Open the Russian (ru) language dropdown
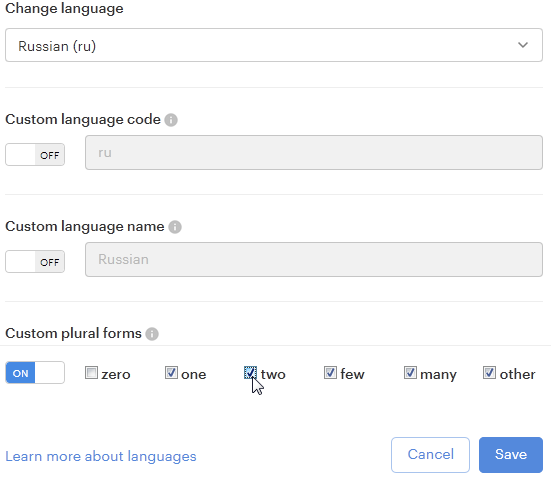 [x=274, y=45]
